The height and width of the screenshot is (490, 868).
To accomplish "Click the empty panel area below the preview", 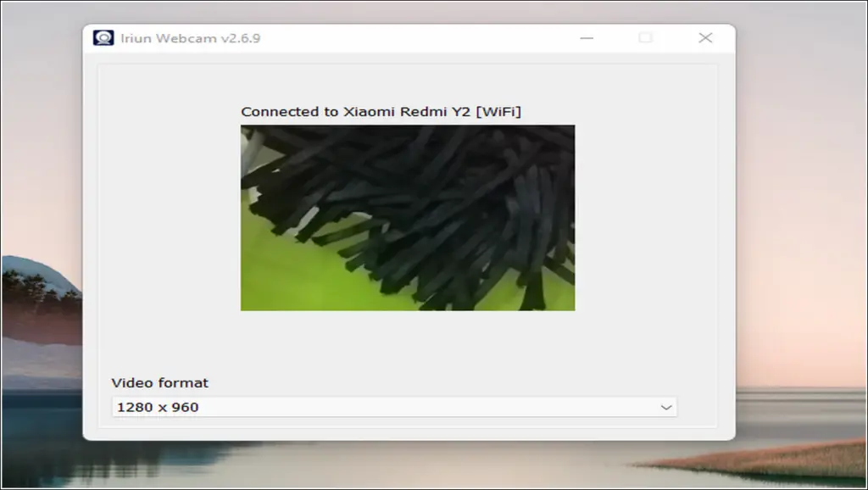I will (407, 348).
